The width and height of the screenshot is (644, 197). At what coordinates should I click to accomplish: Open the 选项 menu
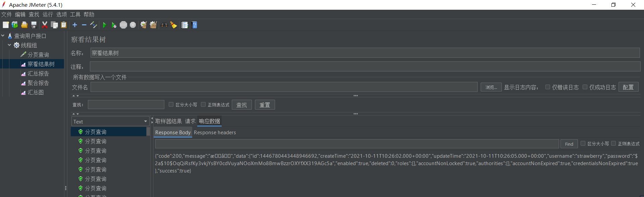(x=61, y=14)
